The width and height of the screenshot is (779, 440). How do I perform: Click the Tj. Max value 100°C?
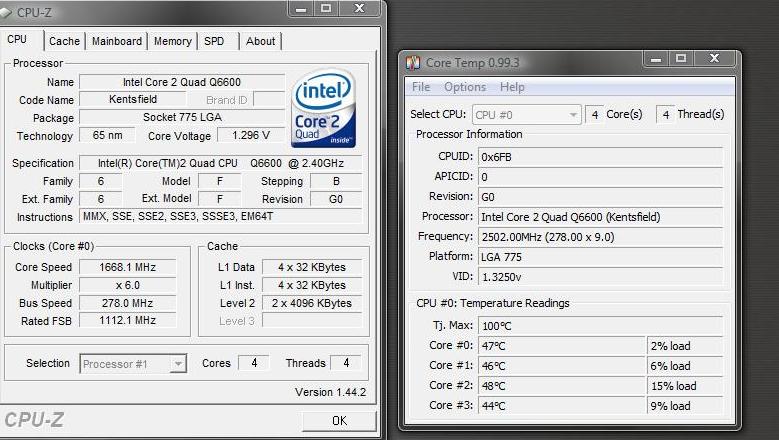pyautogui.click(x=600, y=326)
